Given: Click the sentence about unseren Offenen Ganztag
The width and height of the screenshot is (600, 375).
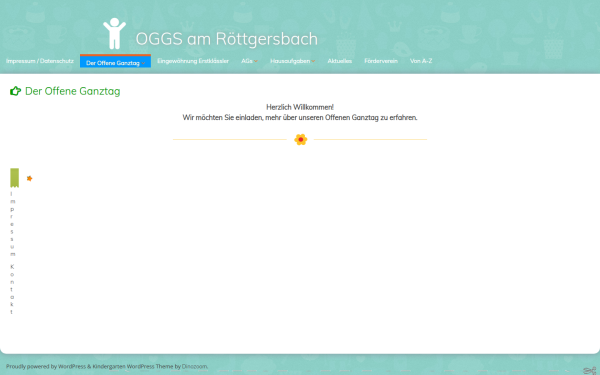Looking at the screenshot, I should click(x=300, y=117).
